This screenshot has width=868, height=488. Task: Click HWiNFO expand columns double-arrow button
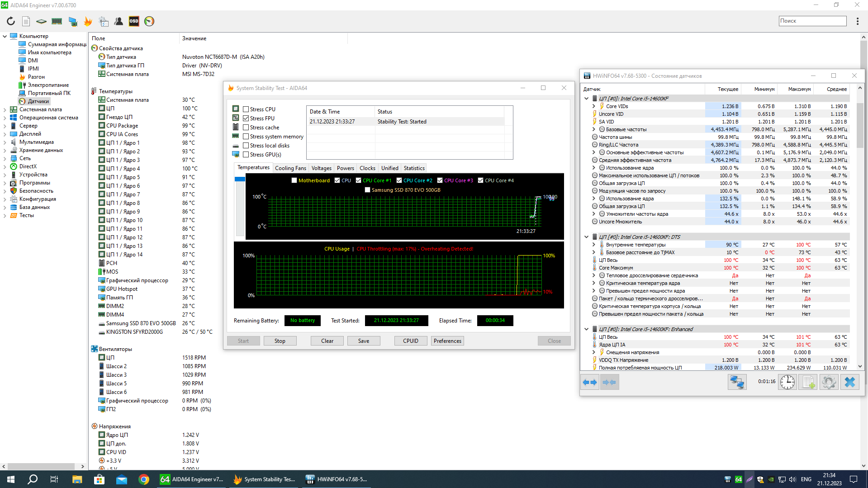590,382
